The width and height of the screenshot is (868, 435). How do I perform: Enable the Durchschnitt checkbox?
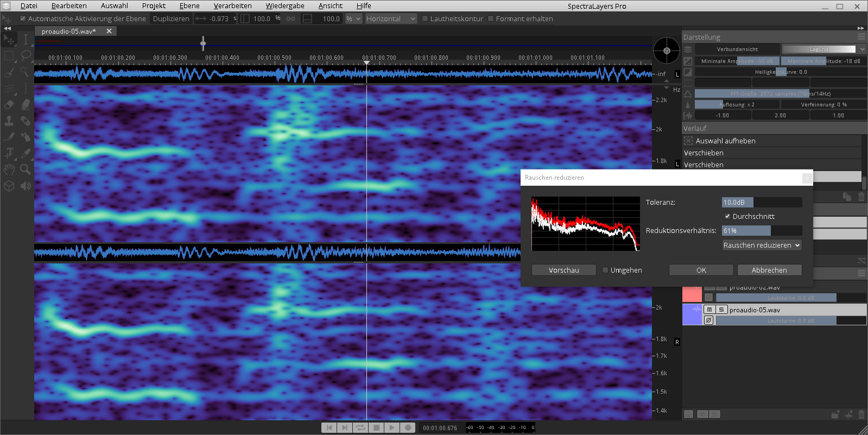point(727,216)
